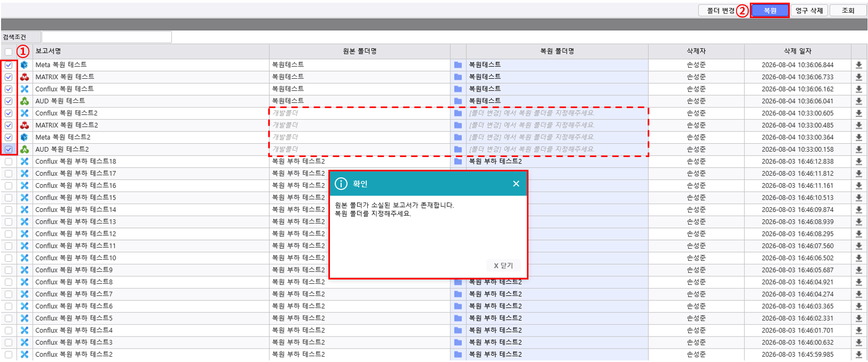Click the Conflux icon for Conflux 복원 부하 테스트17
Viewport: 868px width, 362px height.
coord(24,174)
